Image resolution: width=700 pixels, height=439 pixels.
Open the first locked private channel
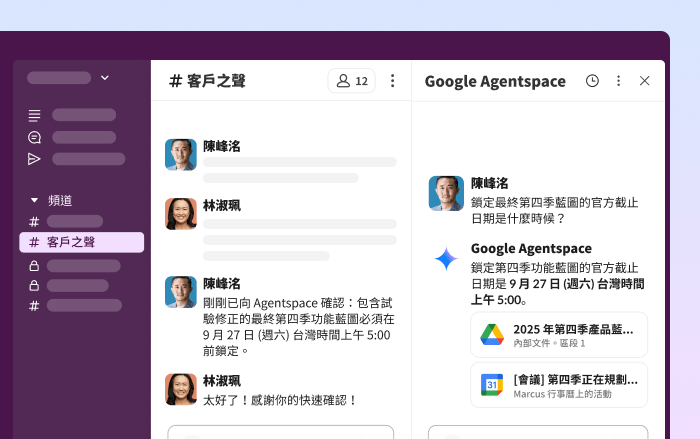[x=81, y=266]
